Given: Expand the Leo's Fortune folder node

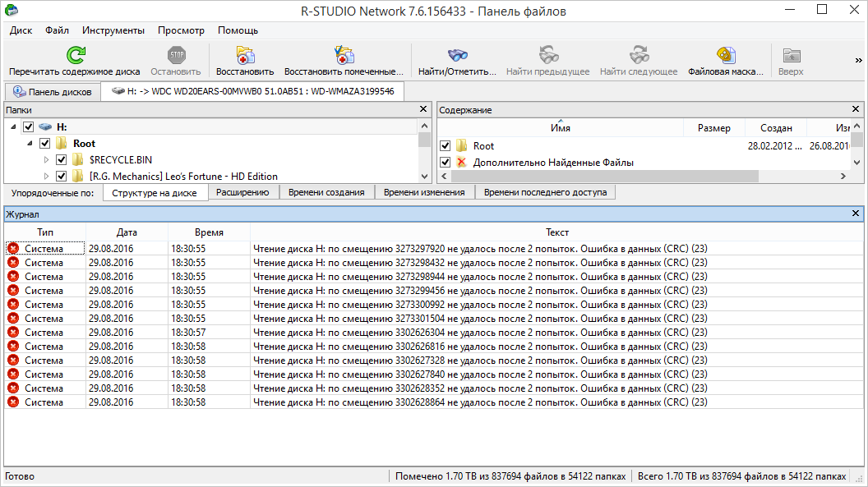Looking at the screenshot, I should click(47, 177).
